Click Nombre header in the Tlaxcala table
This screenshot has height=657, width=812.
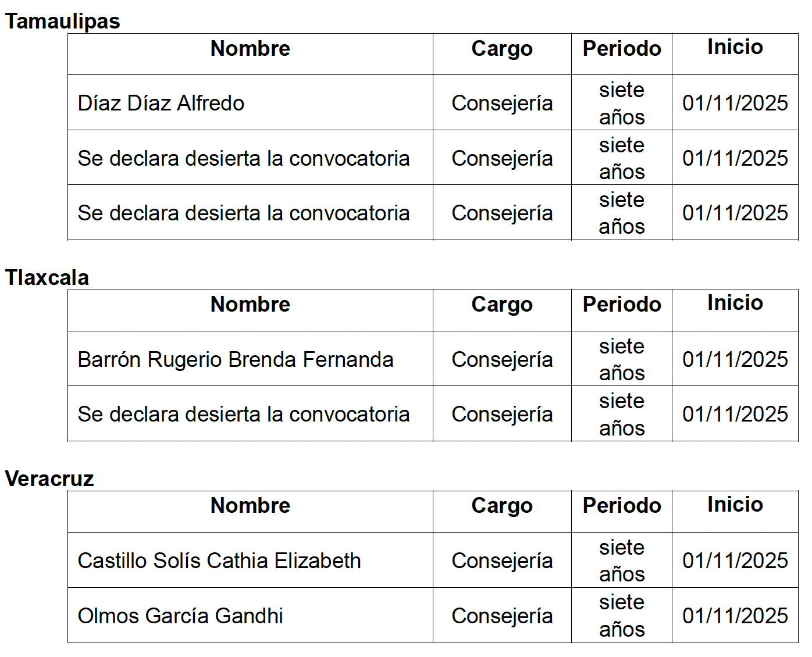250,305
